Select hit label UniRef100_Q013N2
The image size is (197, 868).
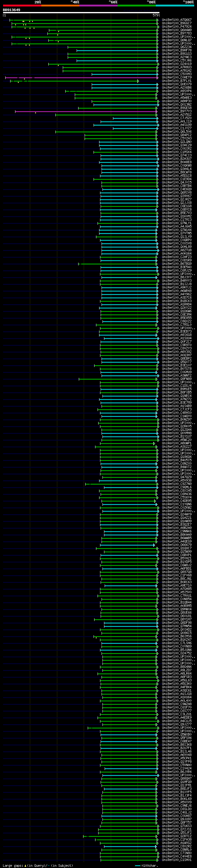(x=177, y=104)
